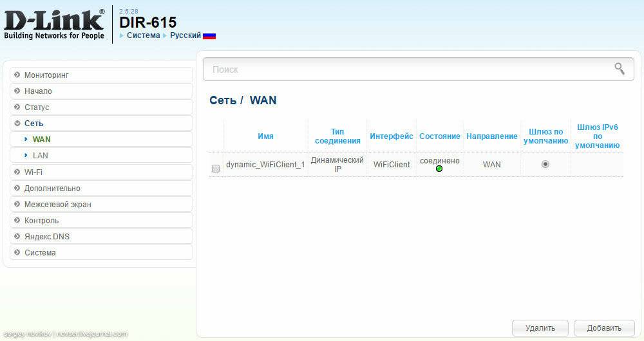Click the Тип соединения column header
The height and width of the screenshot is (341, 644).
click(337, 136)
